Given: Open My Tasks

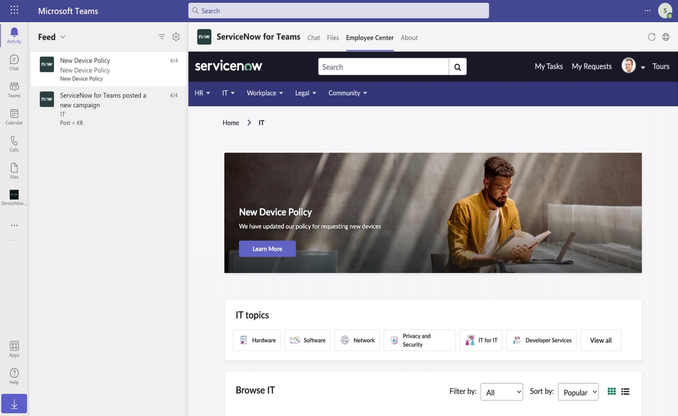Looking at the screenshot, I should tap(548, 66).
